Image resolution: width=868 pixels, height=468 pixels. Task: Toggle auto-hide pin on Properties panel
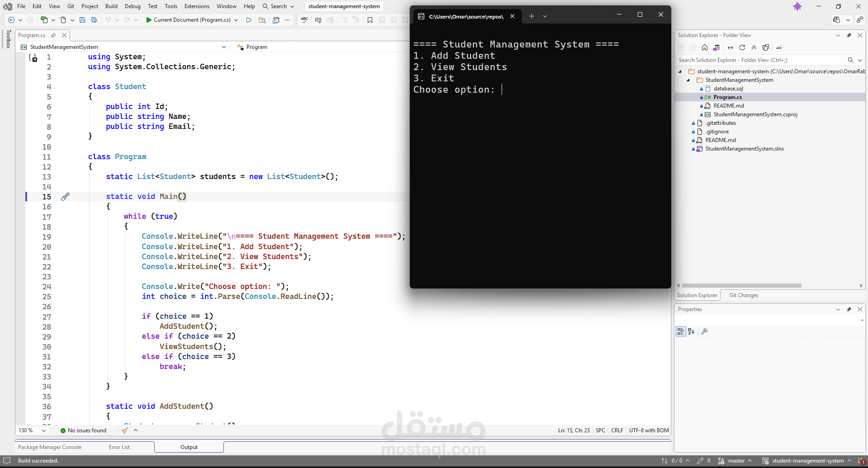pyautogui.click(x=849, y=309)
